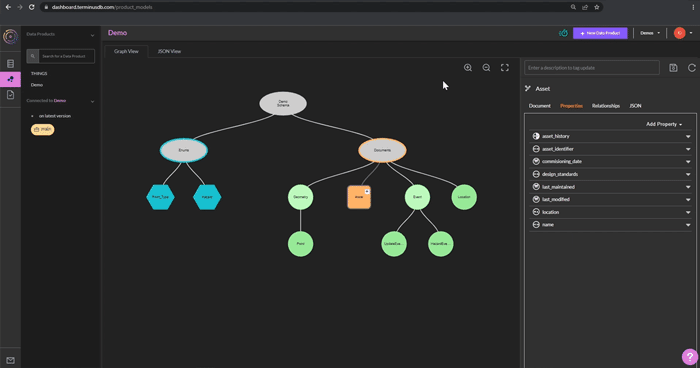Expand the last_modified property row
The image size is (700, 368).
[688, 200]
